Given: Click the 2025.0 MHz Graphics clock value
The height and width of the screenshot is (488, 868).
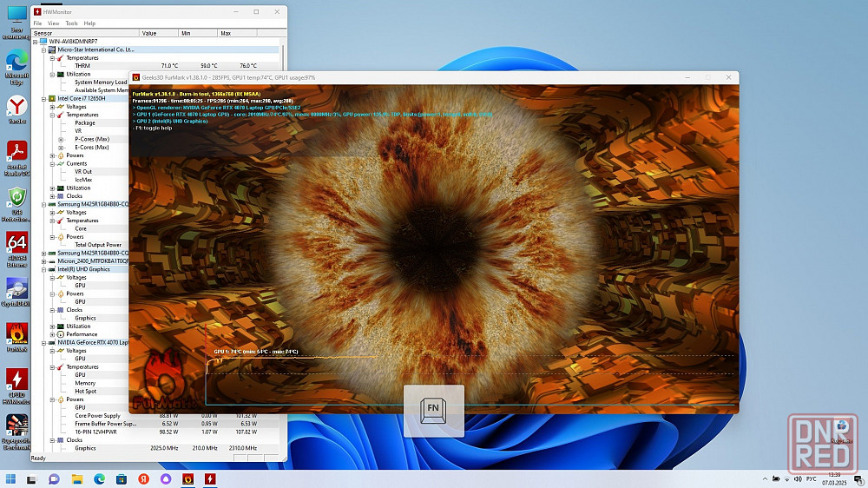Looking at the screenshot, I should click(x=164, y=448).
